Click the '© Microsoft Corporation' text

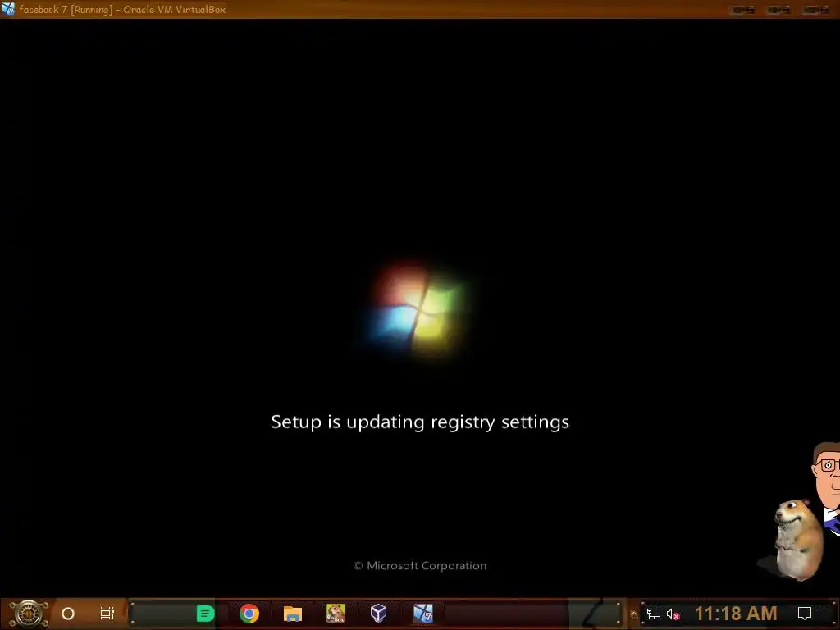point(420,566)
